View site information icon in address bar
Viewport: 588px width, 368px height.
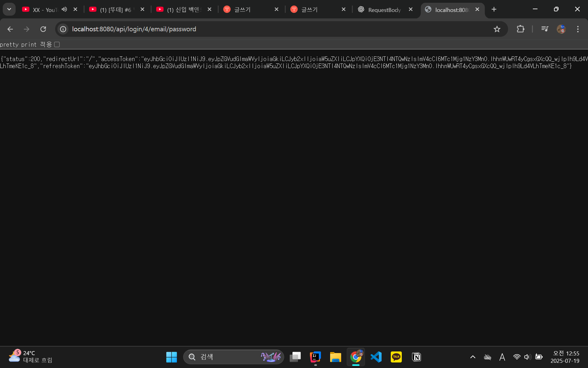[x=63, y=29]
